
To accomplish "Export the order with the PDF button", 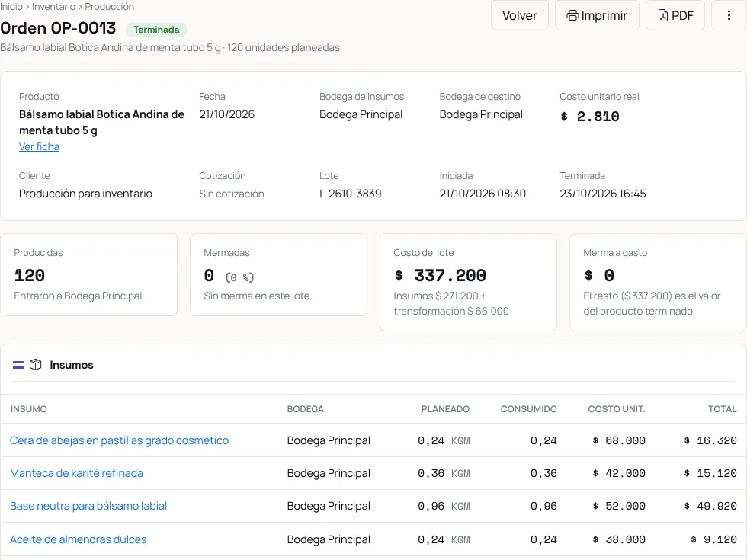I will click(x=675, y=16).
